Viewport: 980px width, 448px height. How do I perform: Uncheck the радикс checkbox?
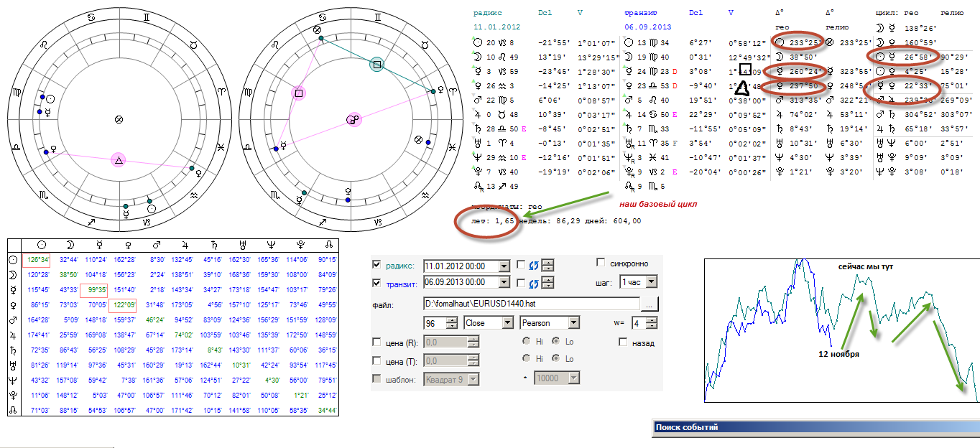click(x=377, y=265)
